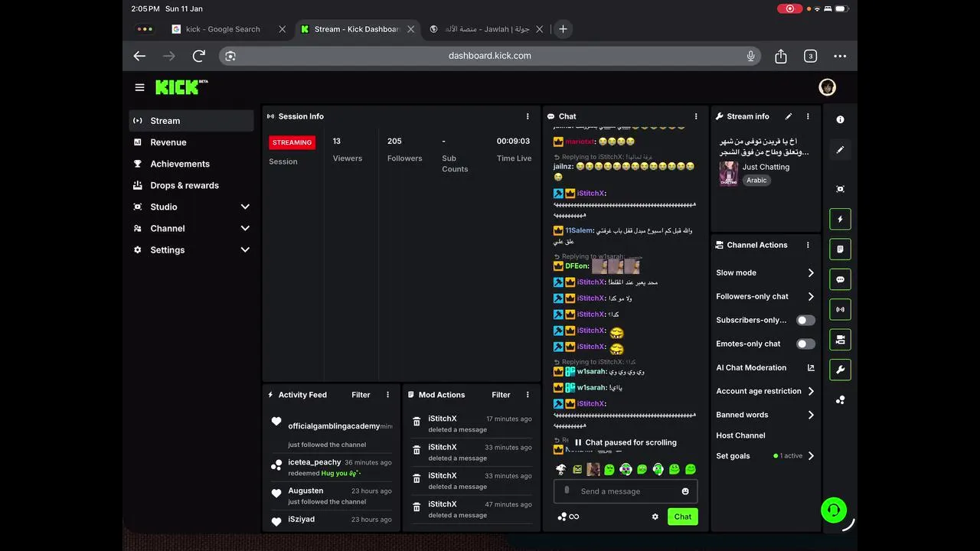Open the browser tab count button
This screenshot has height=551, width=980.
(x=810, y=56)
